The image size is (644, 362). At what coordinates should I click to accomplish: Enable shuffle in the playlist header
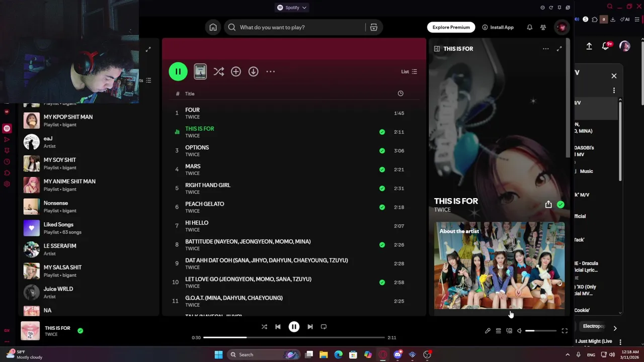click(x=218, y=71)
